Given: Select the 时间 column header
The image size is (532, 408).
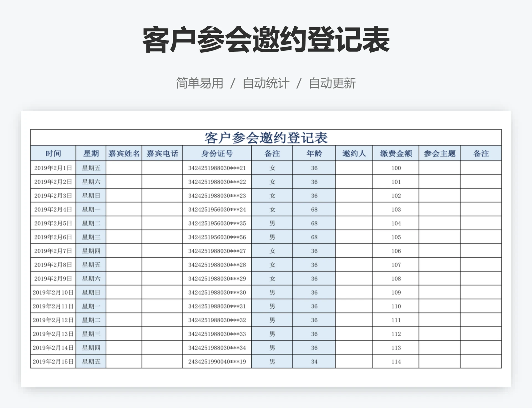Looking at the screenshot, I should [x=53, y=153].
